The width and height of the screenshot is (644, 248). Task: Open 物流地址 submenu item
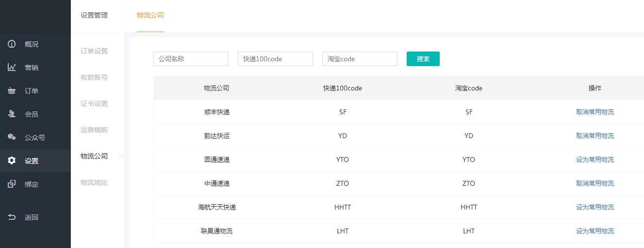(94, 182)
